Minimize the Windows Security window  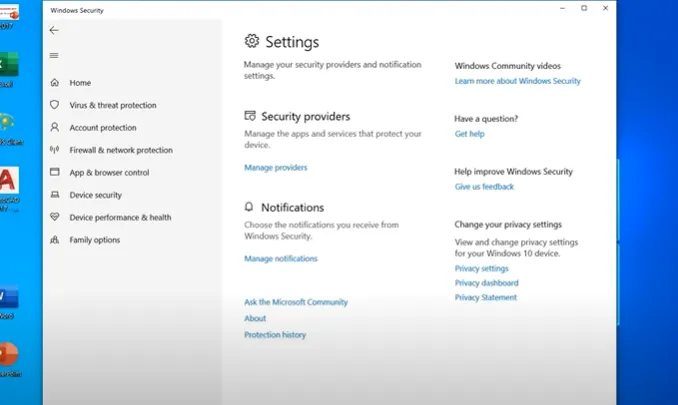(x=563, y=8)
